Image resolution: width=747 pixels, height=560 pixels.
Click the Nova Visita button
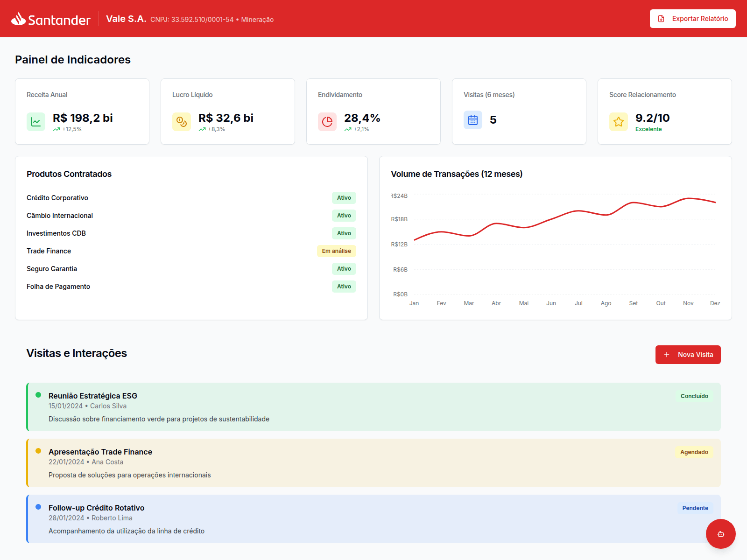coord(688,355)
